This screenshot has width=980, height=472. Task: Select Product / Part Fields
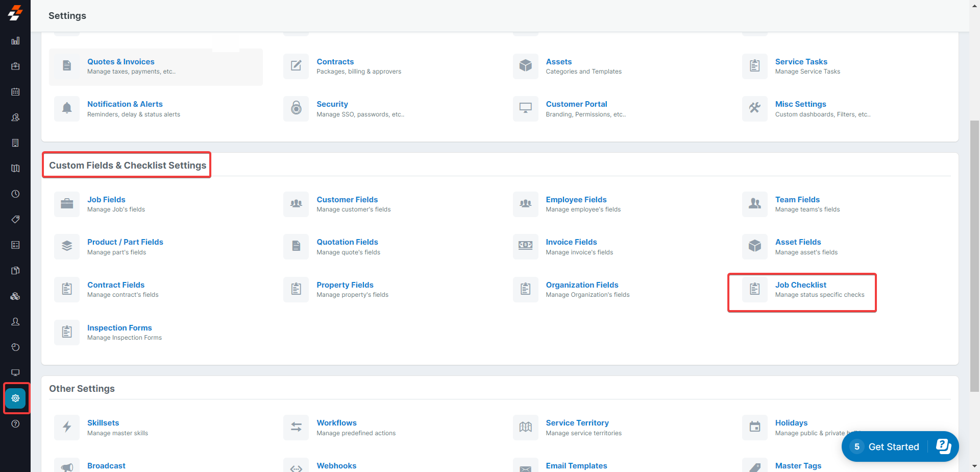click(125, 242)
